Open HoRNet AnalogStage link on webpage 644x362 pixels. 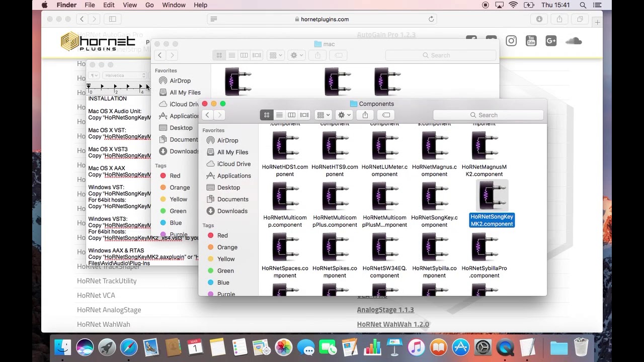click(109, 310)
